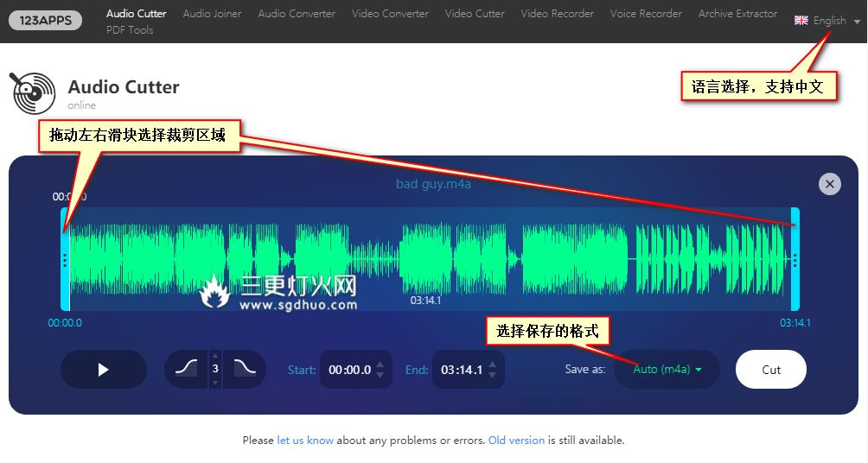
Task: Click the 123APPS logo
Action: (45, 21)
